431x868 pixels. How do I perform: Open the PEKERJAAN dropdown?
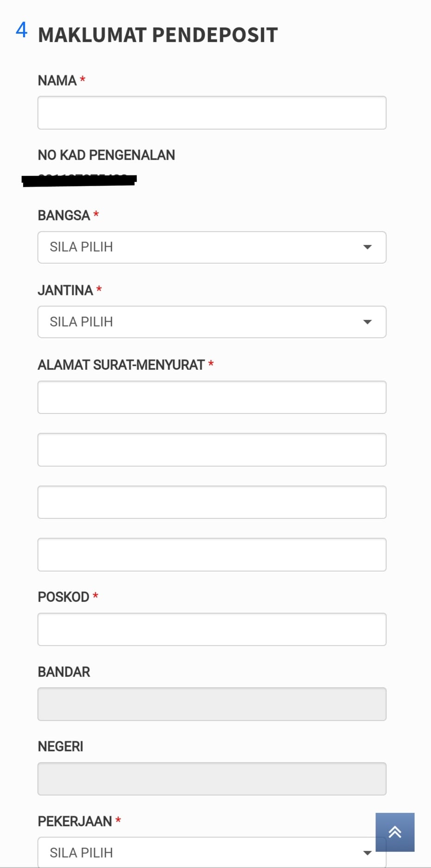point(212,852)
